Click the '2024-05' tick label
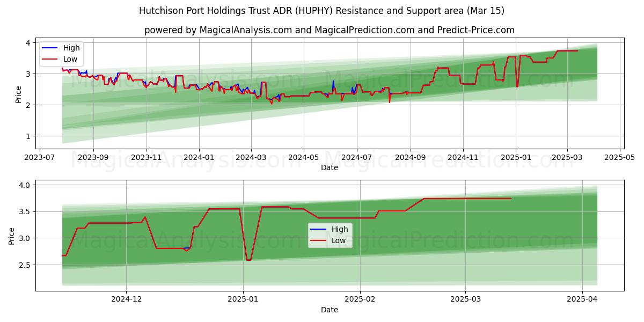 coord(304,158)
